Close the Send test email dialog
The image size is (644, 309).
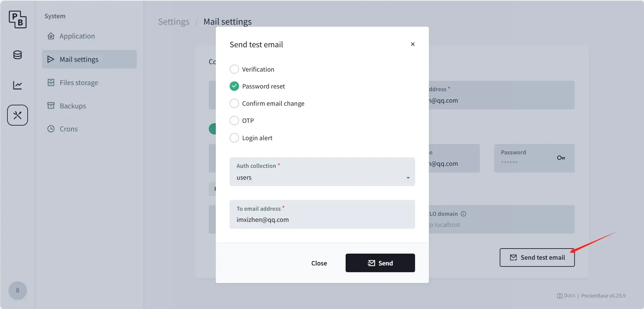click(x=413, y=44)
